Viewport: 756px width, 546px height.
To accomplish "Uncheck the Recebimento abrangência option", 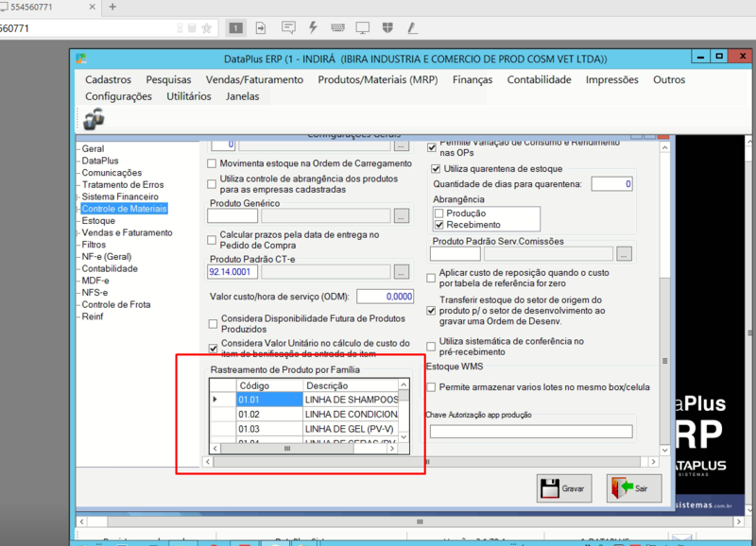I will point(438,225).
